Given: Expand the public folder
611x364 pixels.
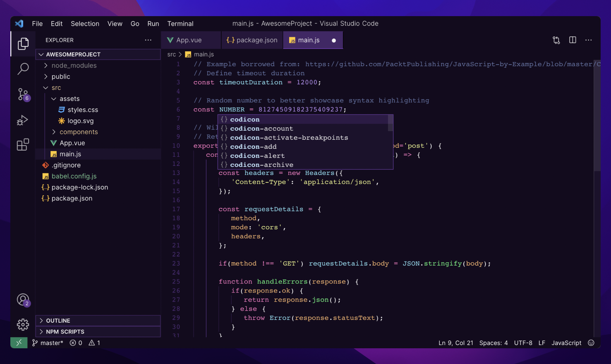Looking at the screenshot, I should coord(61,77).
